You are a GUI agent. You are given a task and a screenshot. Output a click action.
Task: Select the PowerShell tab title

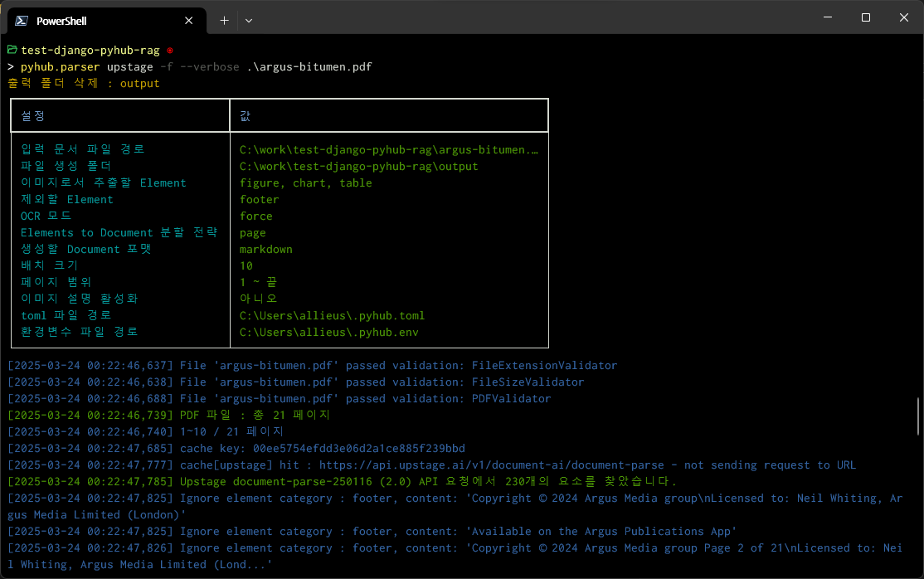(61, 20)
